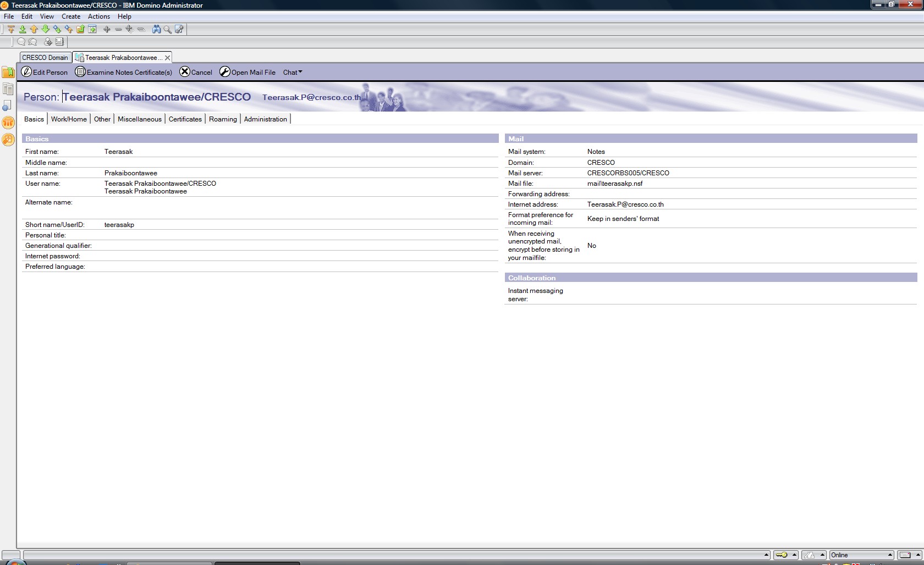Click the blue-star next unread down arrow icon
924x565 pixels.
click(57, 29)
